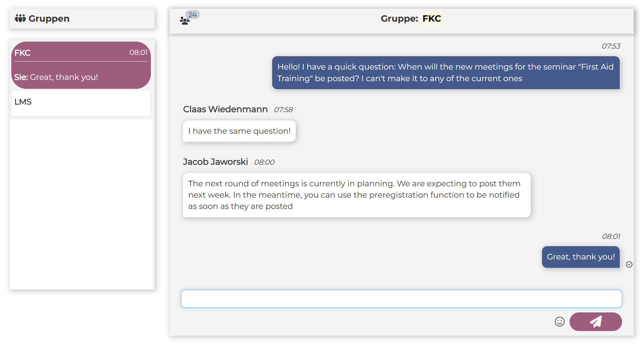
Task: Click sender name Claas Wiedenmann
Action: click(225, 109)
